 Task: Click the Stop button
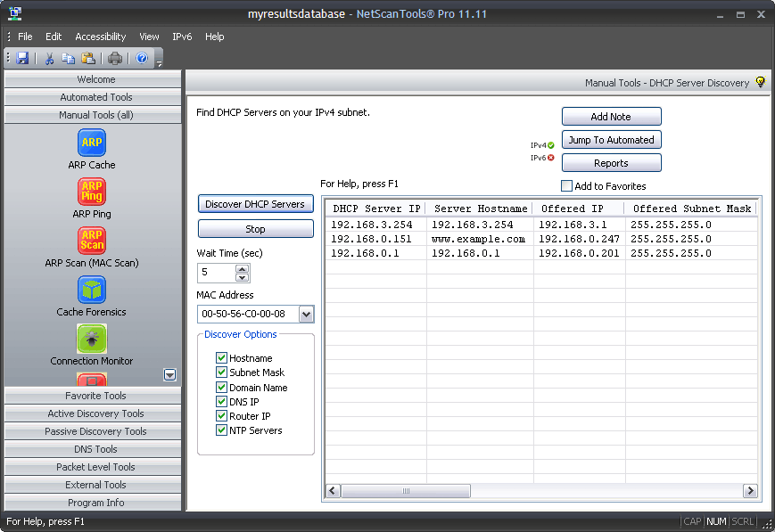coord(256,229)
